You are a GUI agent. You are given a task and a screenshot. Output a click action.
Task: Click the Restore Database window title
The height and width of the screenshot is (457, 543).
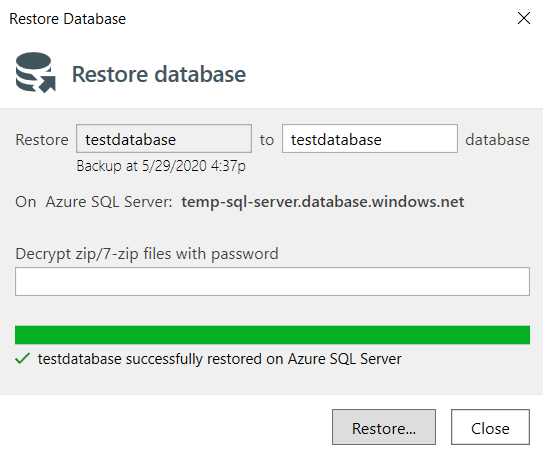(x=68, y=19)
